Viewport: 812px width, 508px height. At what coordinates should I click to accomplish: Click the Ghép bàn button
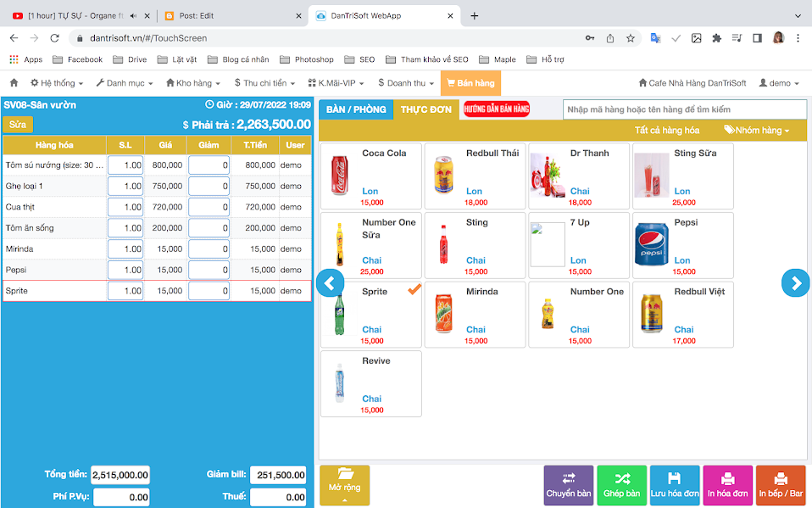[622, 485]
